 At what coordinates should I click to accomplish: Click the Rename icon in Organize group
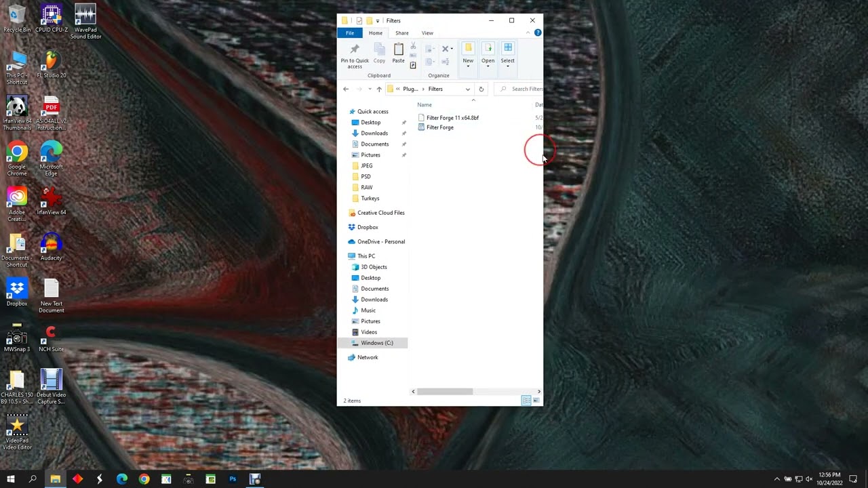point(445,62)
